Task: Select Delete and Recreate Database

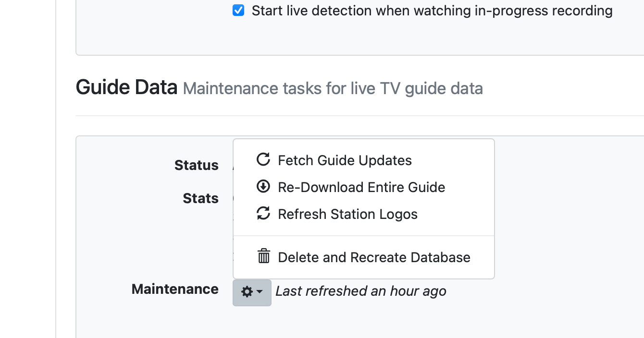Action: [x=374, y=257]
